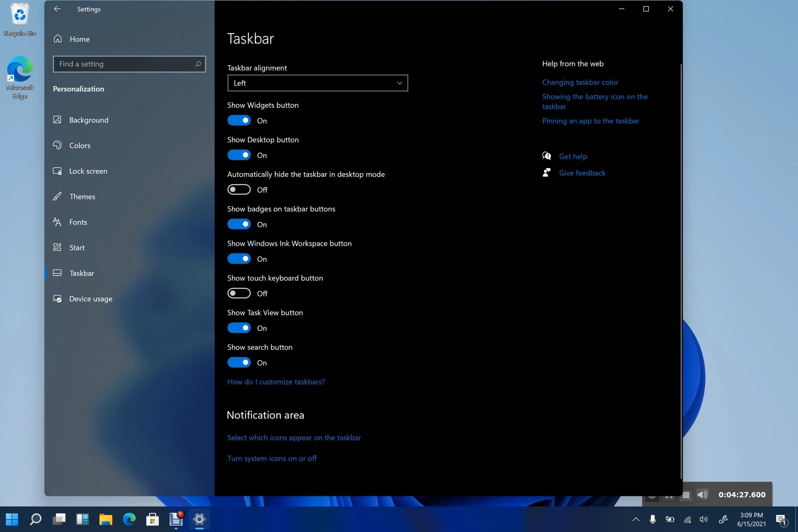Disable Show Task View button toggle
The height and width of the screenshot is (532, 798).
239,328
